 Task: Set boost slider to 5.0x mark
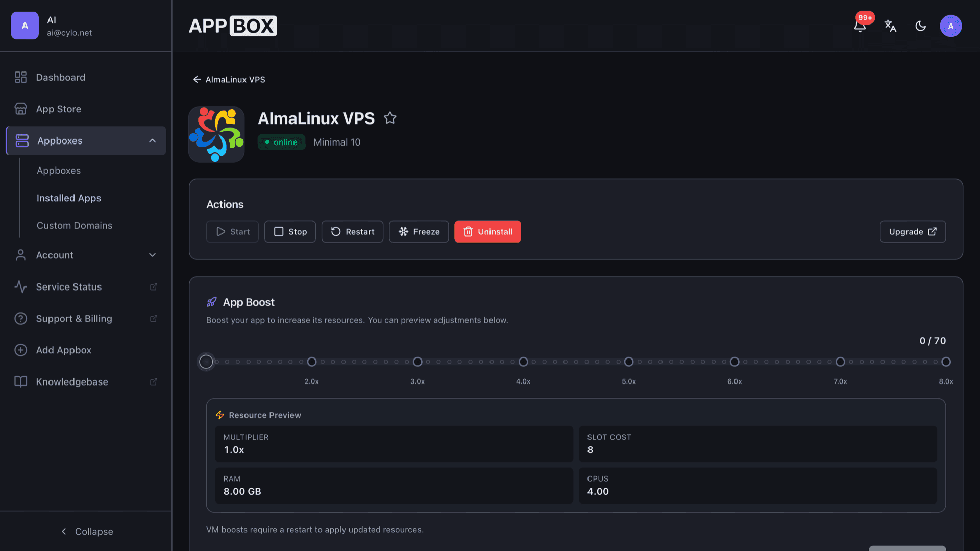point(629,362)
